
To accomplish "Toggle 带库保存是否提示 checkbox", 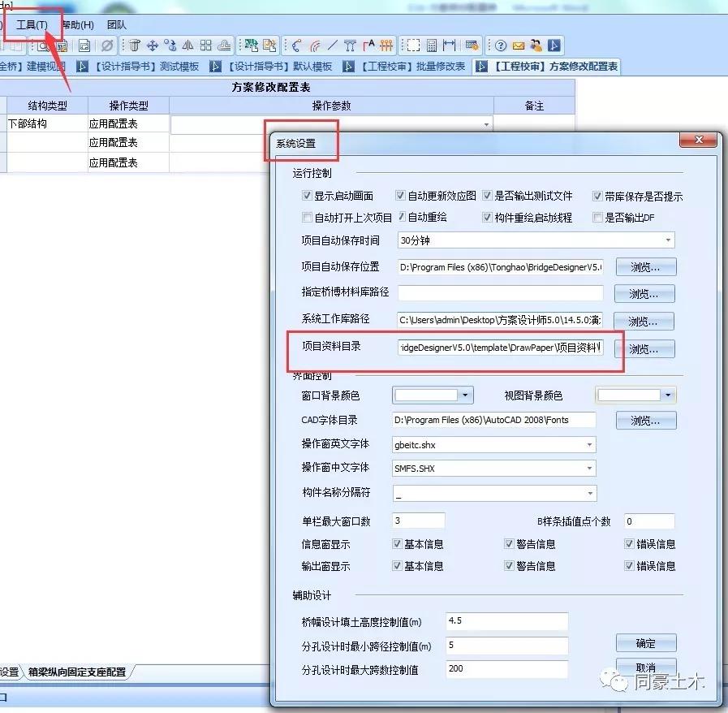I will (597, 196).
